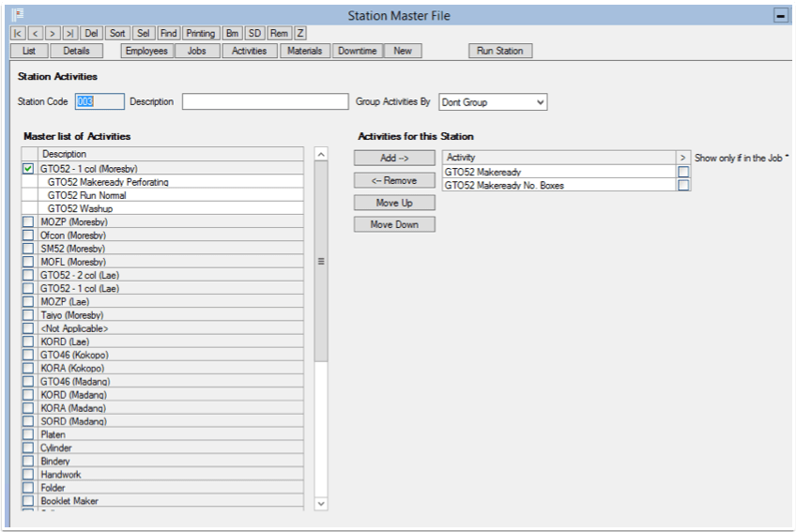This screenshot has height=532, width=796.
Task: Switch to the List tab
Action: point(29,51)
